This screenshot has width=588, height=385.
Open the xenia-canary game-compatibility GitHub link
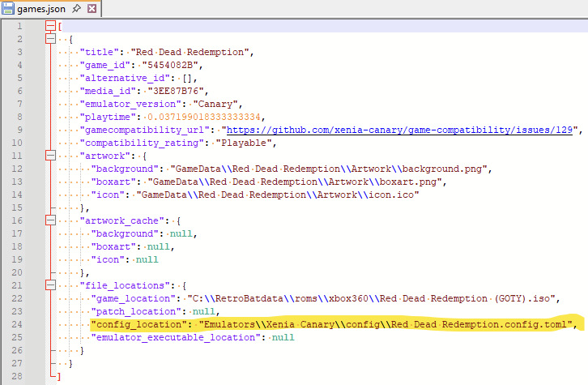(x=400, y=130)
